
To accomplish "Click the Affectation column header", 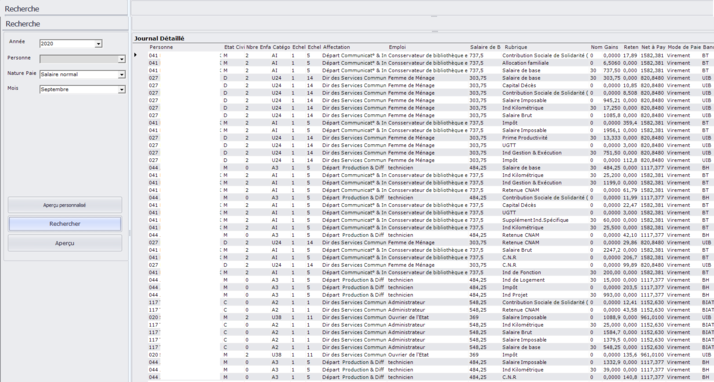I will point(336,47).
